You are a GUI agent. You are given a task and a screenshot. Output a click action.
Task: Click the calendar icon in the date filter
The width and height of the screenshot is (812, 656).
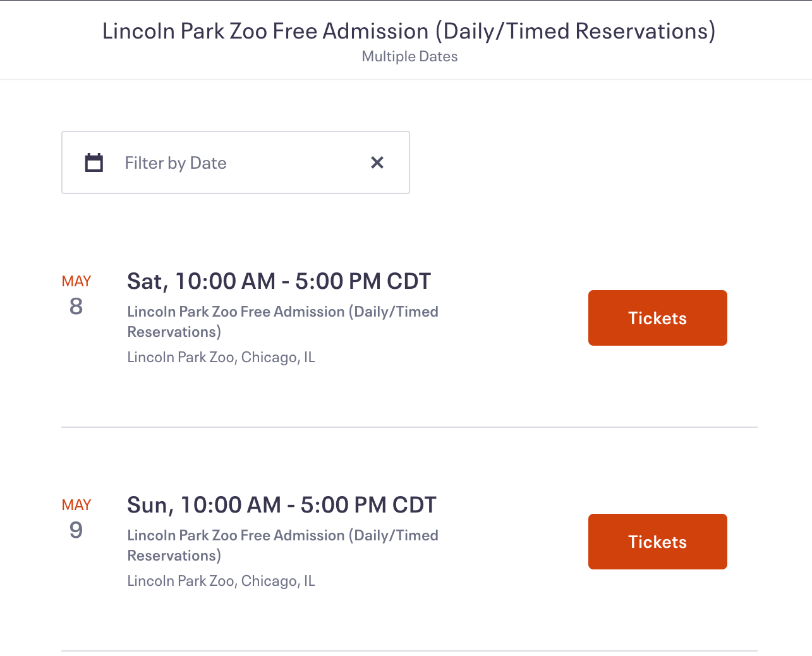[94, 162]
